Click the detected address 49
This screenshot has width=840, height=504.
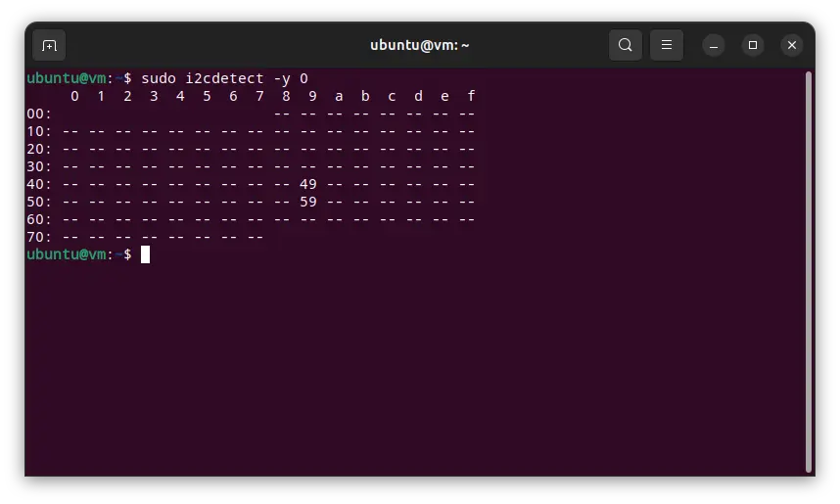(x=307, y=184)
